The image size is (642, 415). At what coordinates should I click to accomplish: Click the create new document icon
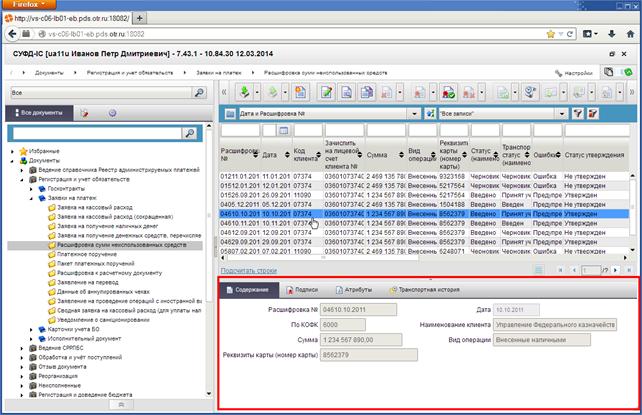pos(301,92)
